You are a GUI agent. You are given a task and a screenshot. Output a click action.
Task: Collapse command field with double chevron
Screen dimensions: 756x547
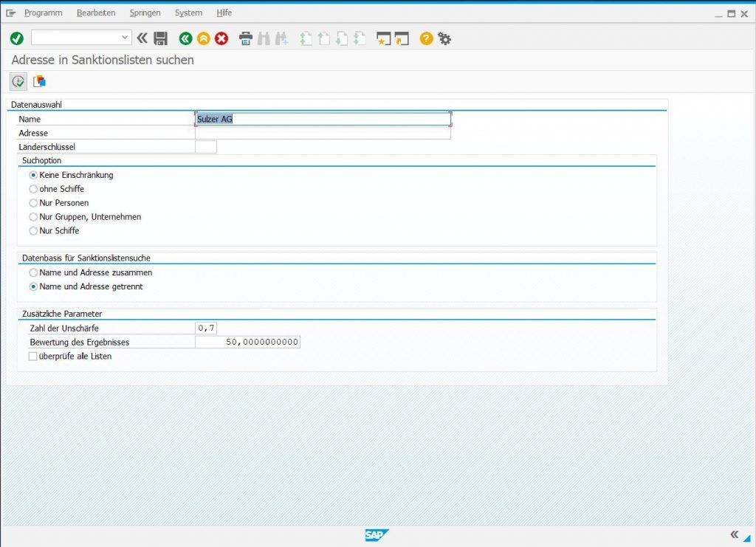(142, 38)
